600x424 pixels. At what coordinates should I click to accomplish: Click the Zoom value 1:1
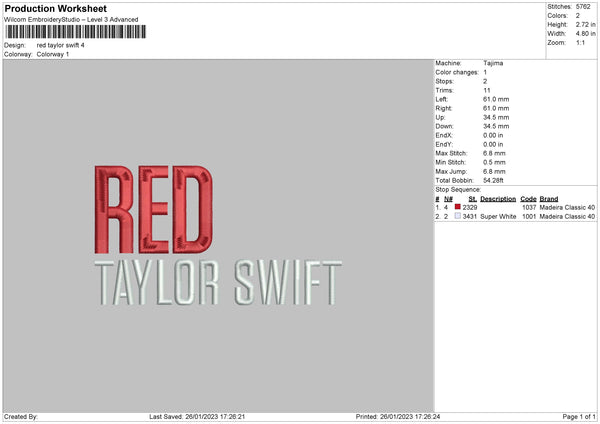[580, 43]
